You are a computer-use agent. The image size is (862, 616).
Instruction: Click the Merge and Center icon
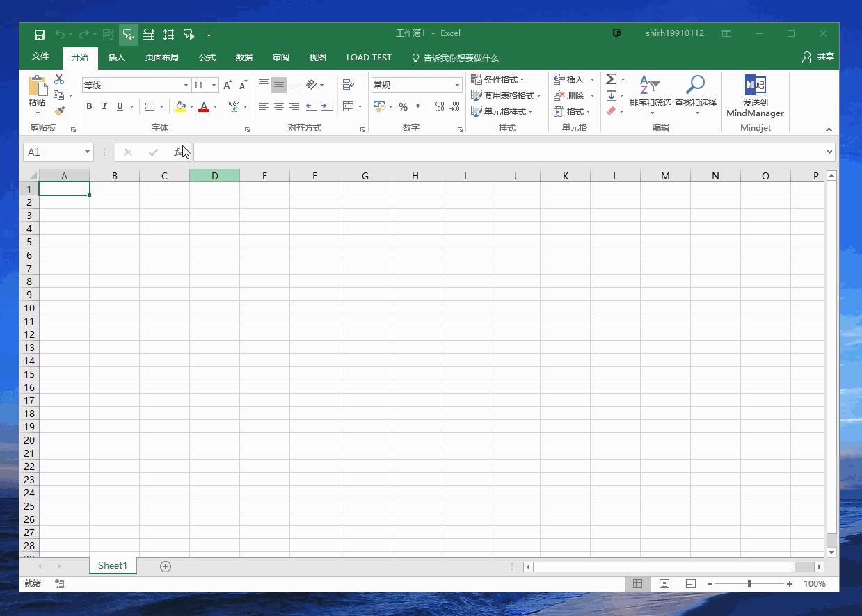tap(349, 106)
